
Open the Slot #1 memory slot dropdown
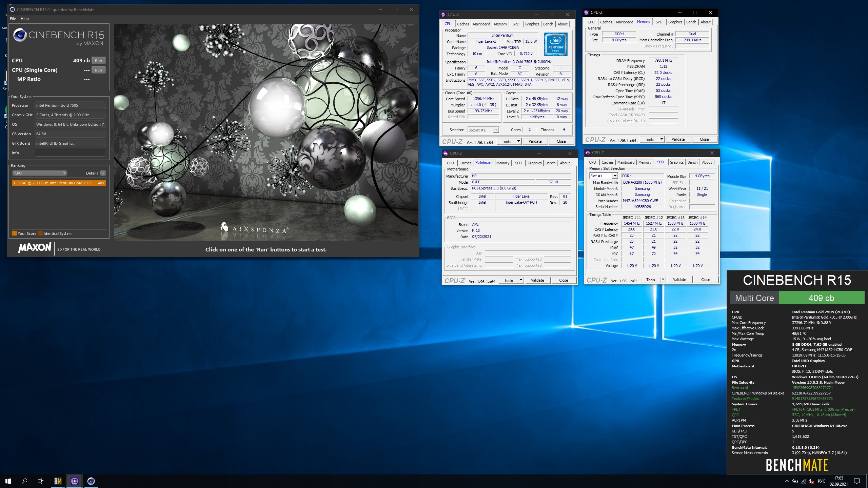click(x=604, y=176)
